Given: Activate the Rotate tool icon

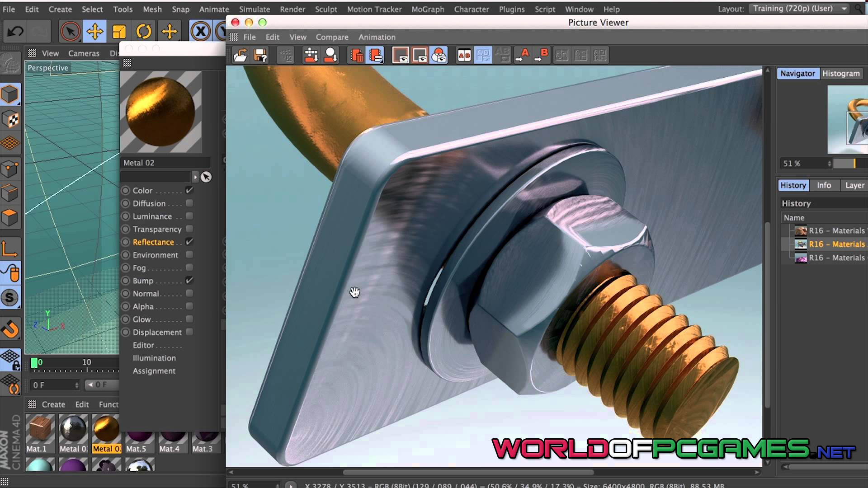Looking at the screenshot, I should point(144,31).
